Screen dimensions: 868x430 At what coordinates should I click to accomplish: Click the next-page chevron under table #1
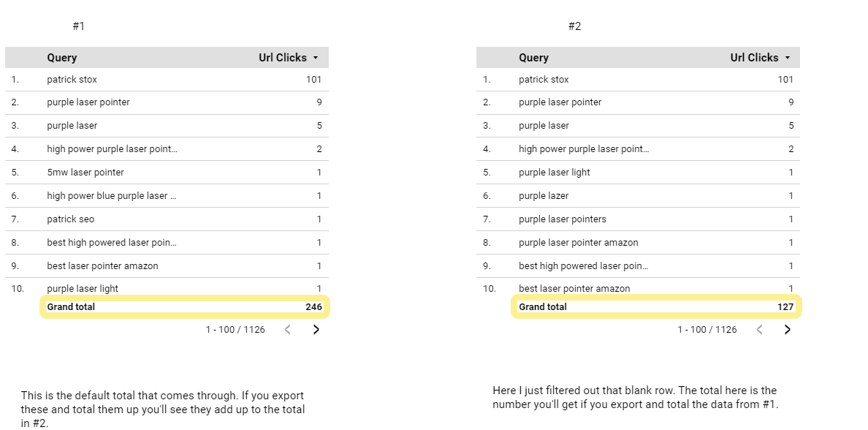tap(316, 329)
